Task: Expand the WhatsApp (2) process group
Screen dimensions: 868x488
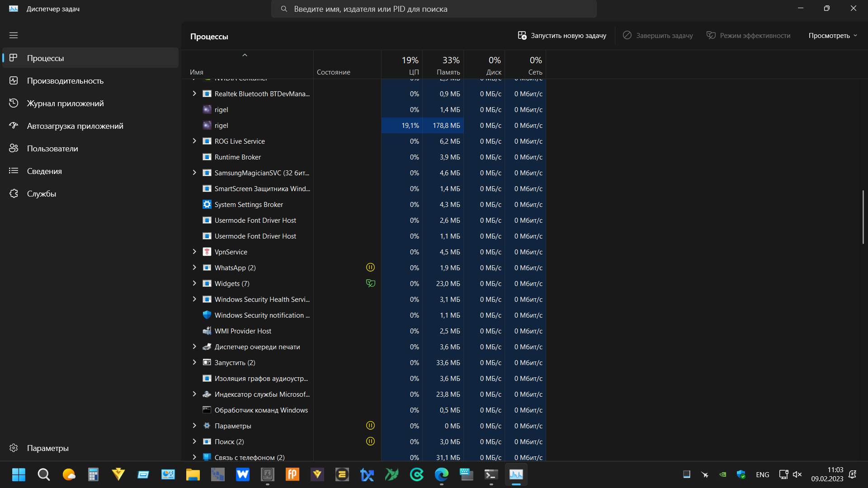Action: pos(194,267)
